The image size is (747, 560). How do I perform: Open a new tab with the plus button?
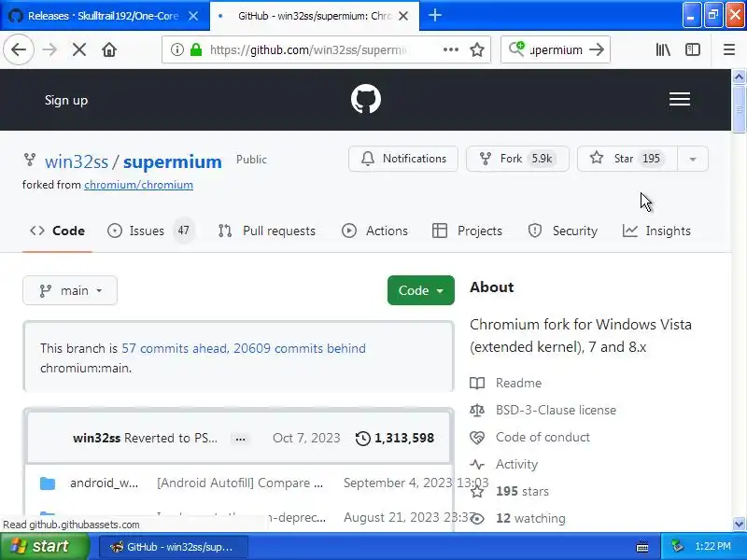(x=434, y=15)
